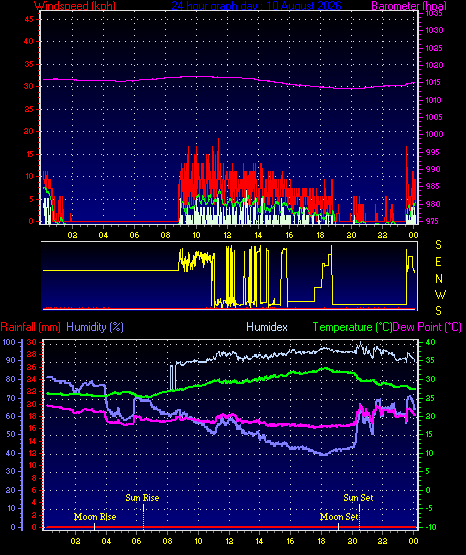466x555 pixels.
Task: Click the Humidex legend label
Action: [267, 327]
